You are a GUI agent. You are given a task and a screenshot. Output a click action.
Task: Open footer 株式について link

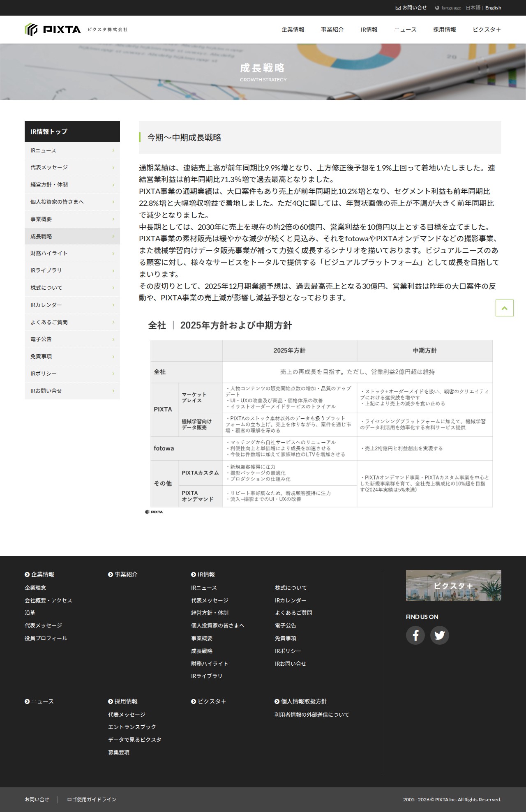(x=291, y=588)
